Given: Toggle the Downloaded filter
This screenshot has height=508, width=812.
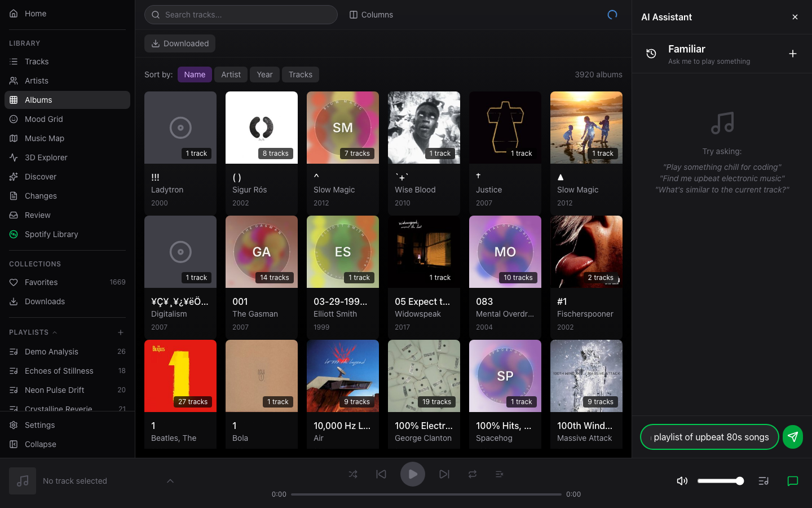Looking at the screenshot, I should click(x=180, y=43).
